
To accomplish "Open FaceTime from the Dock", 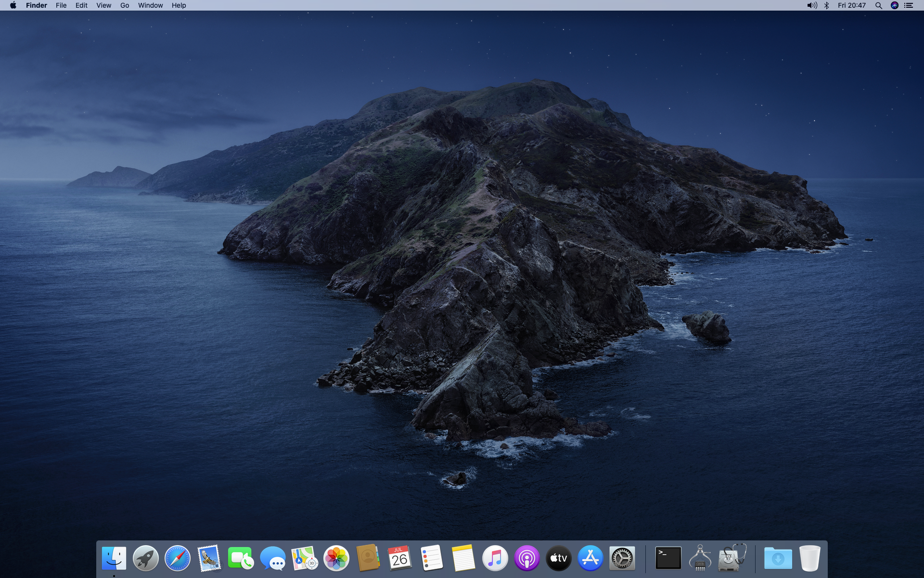I will [x=241, y=558].
